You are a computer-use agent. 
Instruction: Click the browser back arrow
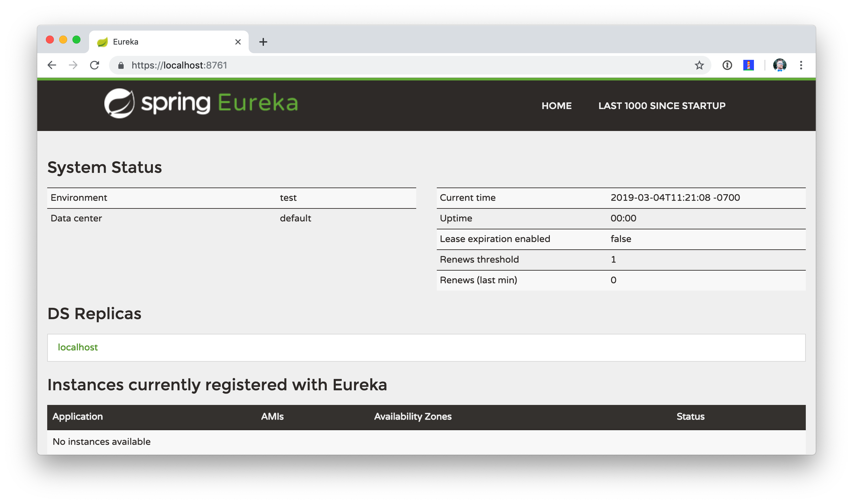[52, 65]
